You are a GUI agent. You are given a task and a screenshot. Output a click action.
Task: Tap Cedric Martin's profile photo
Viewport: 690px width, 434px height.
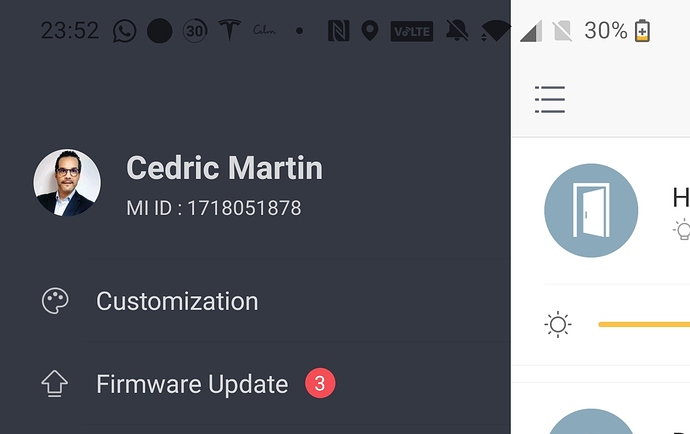[x=67, y=183]
